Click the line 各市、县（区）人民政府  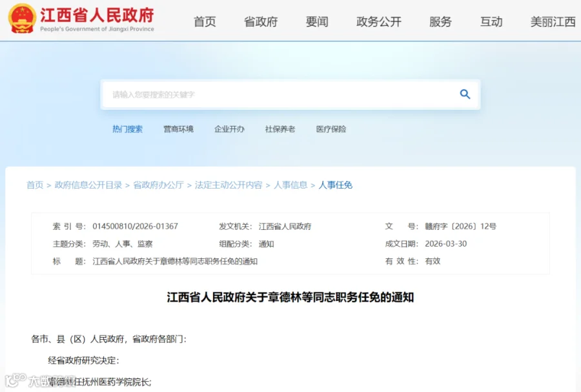(x=108, y=339)
